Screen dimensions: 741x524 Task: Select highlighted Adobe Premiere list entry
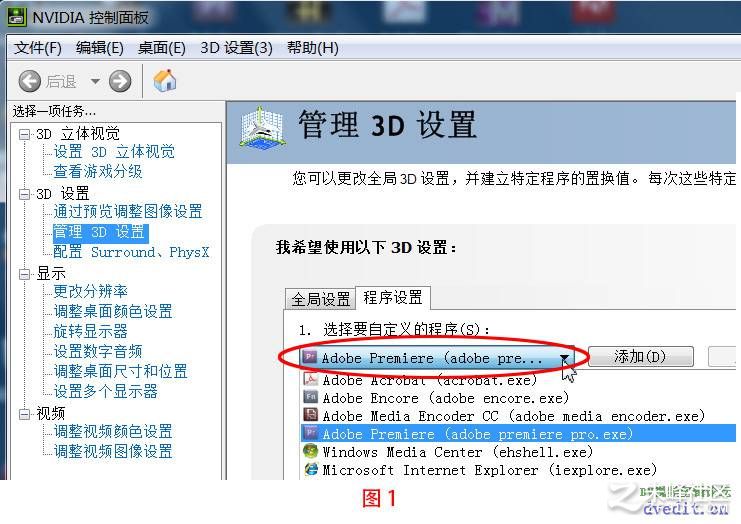click(x=518, y=434)
